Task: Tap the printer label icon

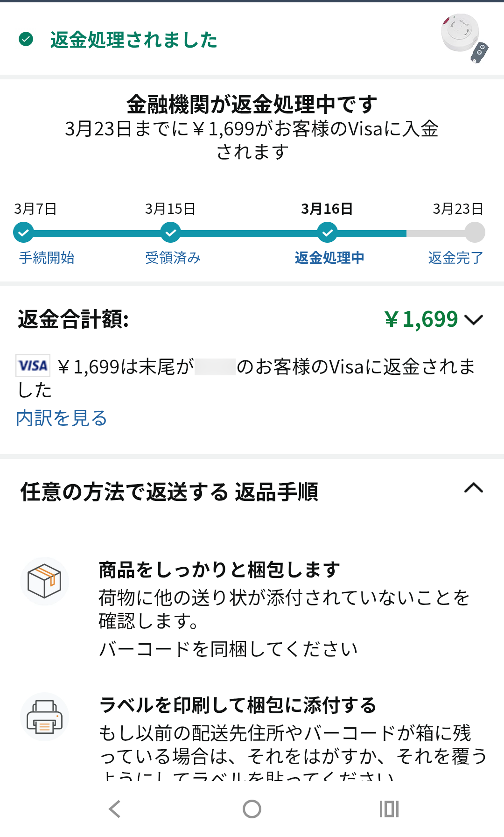Action: [44, 717]
